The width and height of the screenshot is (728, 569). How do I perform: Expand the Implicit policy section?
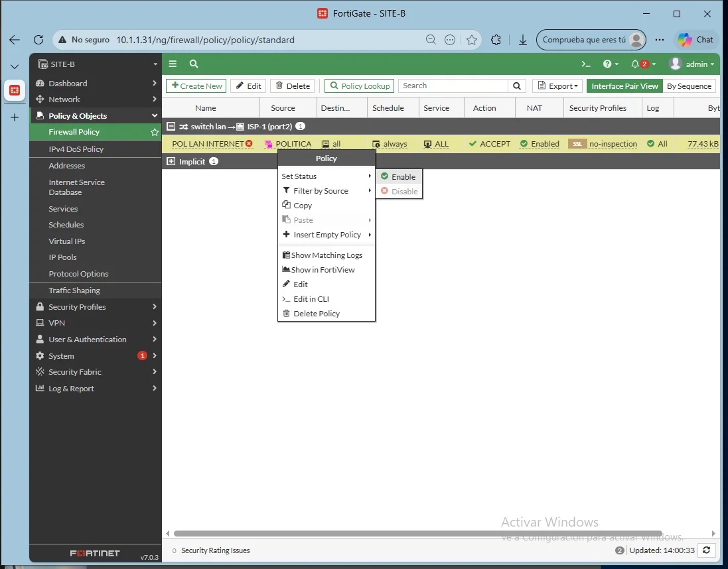click(171, 162)
